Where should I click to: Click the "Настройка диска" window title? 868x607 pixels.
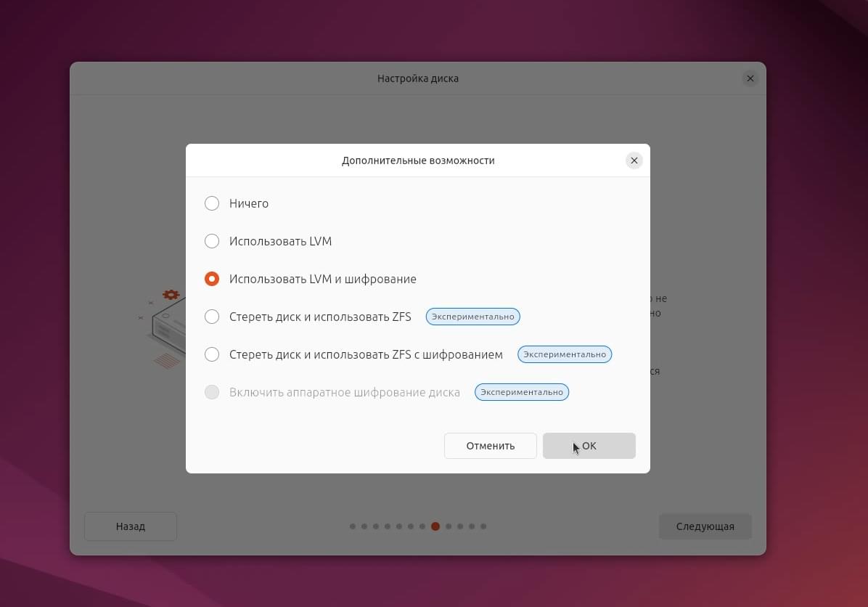[x=418, y=78]
